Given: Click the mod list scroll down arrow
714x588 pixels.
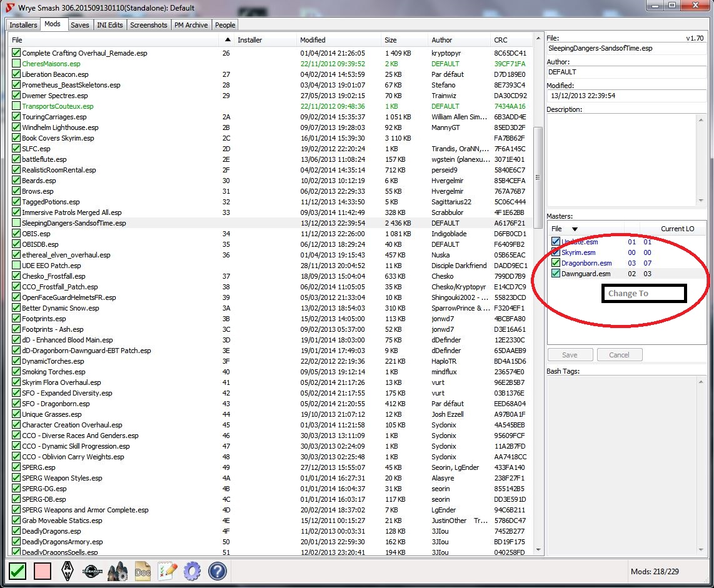Looking at the screenshot, I should pos(538,550).
